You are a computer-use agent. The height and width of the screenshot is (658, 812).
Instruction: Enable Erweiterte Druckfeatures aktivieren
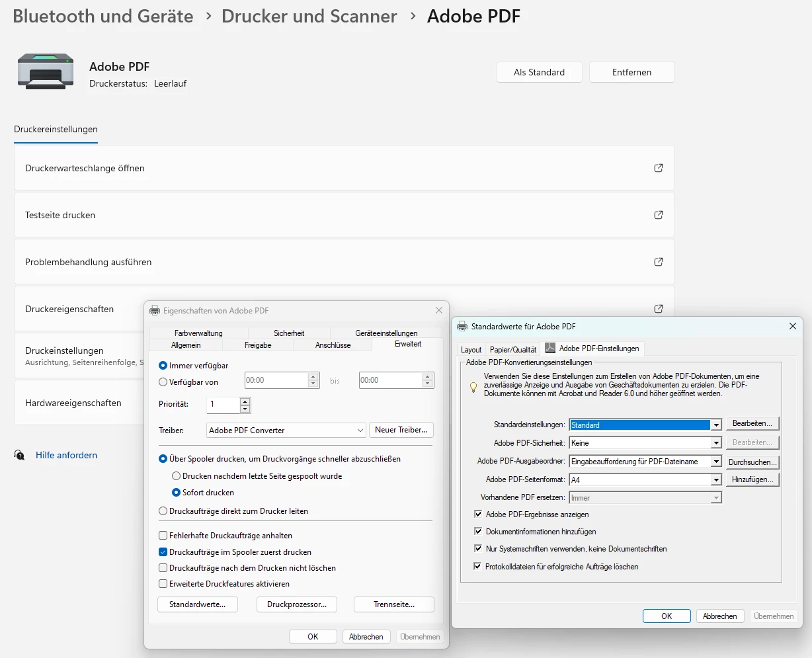coord(163,583)
